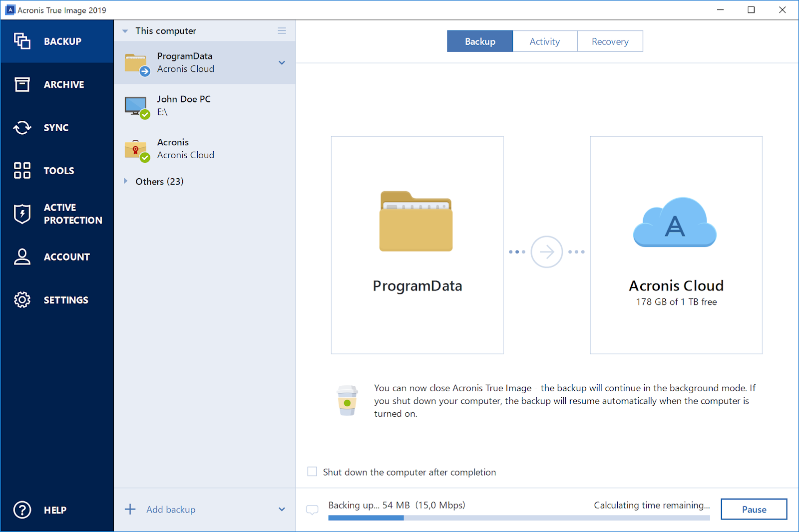Click the '178 GB of 1 TB free' text
The image size is (799, 532).
tap(676, 302)
